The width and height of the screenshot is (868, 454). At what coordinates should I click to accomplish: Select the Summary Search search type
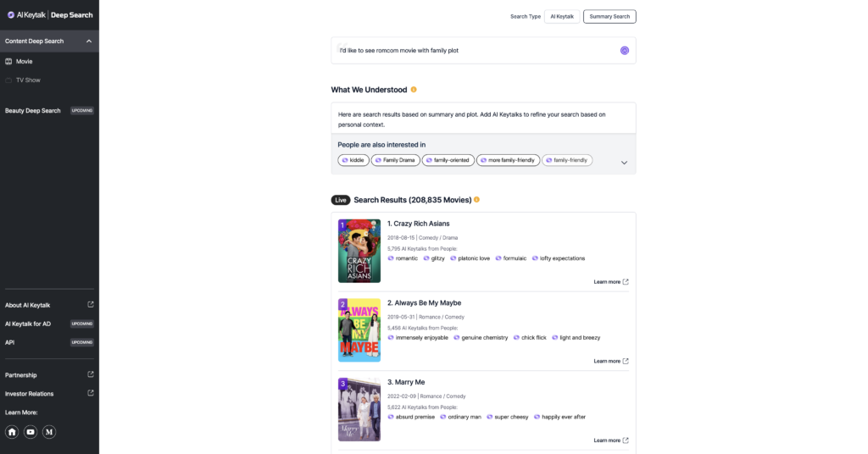click(609, 16)
